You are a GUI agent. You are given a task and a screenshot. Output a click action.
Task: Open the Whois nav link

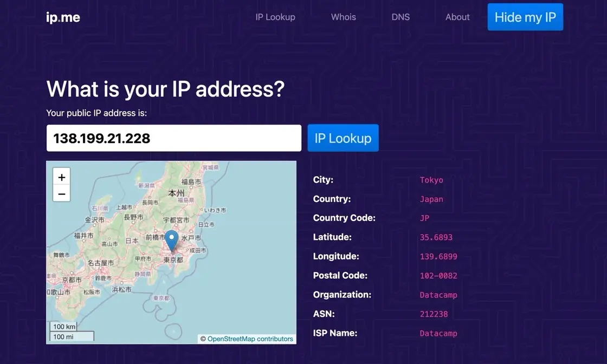click(344, 17)
